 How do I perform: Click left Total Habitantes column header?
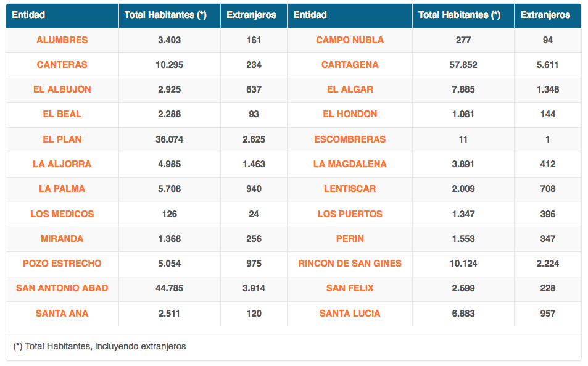pos(165,15)
